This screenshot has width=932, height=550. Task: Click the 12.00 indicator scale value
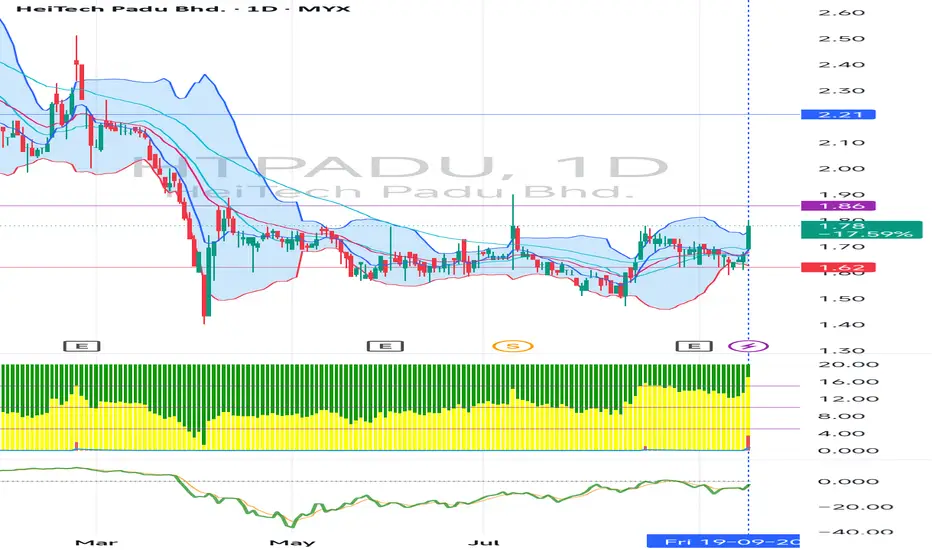[x=848, y=399]
